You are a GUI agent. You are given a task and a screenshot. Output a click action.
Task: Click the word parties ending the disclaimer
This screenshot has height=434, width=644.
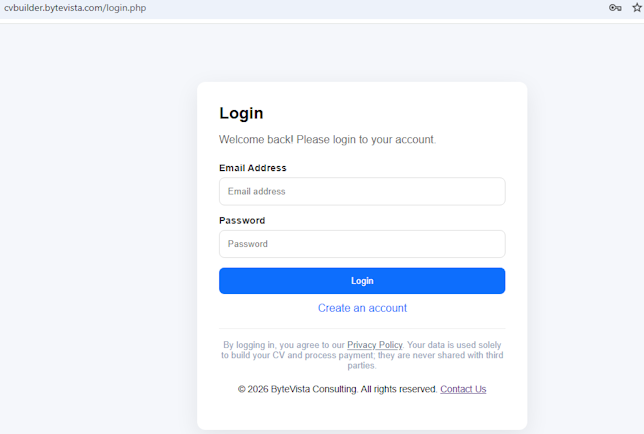pyautogui.click(x=361, y=365)
